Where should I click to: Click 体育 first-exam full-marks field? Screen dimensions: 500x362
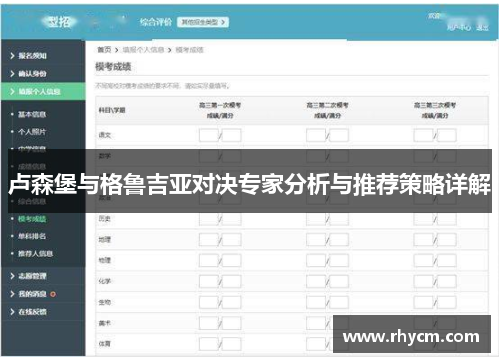pyautogui.click(x=231, y=344)
